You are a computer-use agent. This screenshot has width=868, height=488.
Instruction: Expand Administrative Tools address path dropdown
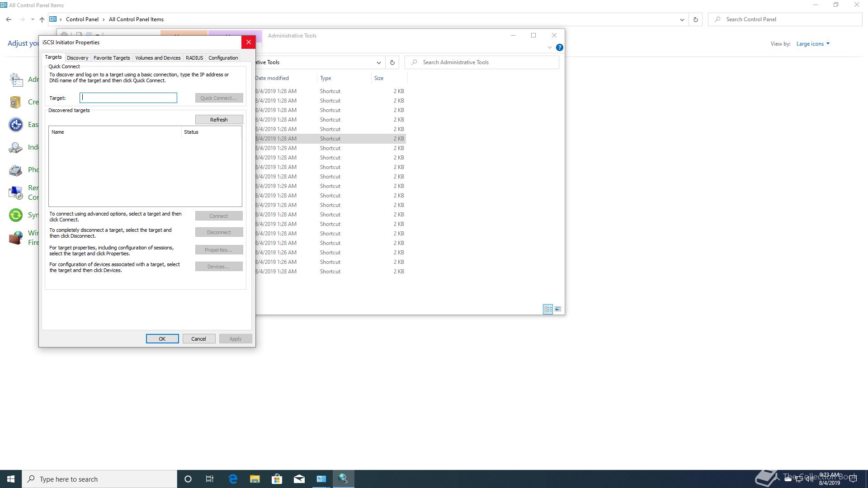point(378,62)
